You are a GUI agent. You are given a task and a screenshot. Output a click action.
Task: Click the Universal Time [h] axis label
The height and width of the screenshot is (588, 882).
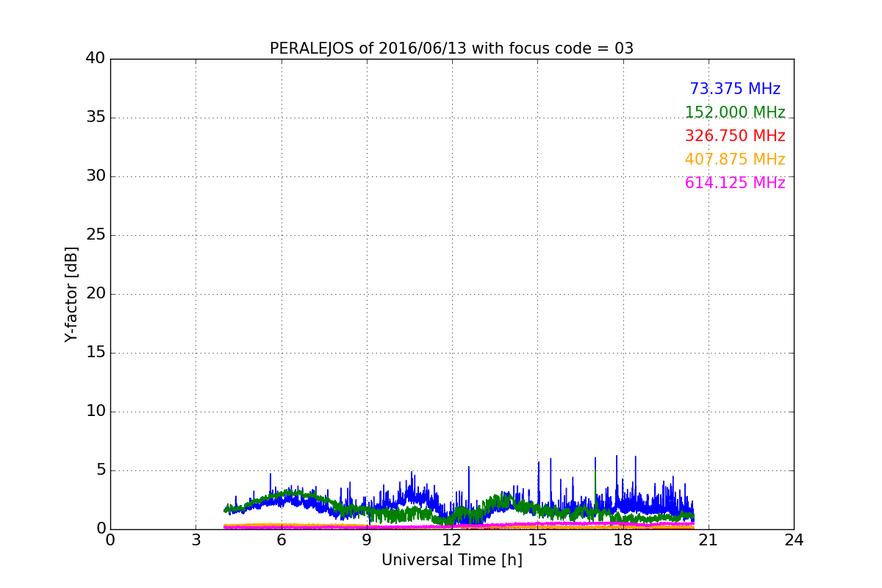tap(451, 560)
